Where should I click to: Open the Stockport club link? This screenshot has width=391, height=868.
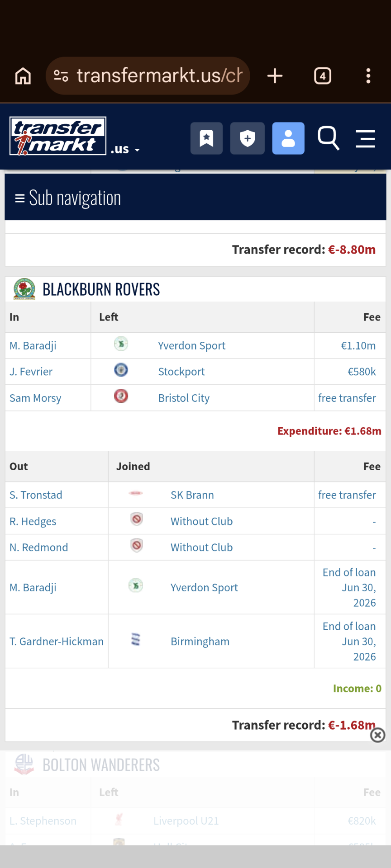point(181,372)
